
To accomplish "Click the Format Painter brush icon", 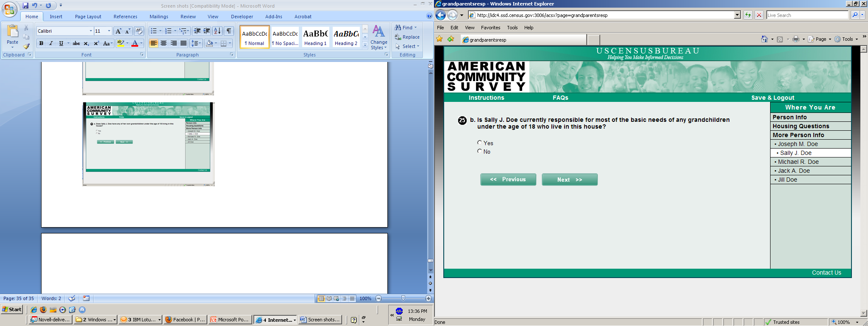I will pos(26,46).
